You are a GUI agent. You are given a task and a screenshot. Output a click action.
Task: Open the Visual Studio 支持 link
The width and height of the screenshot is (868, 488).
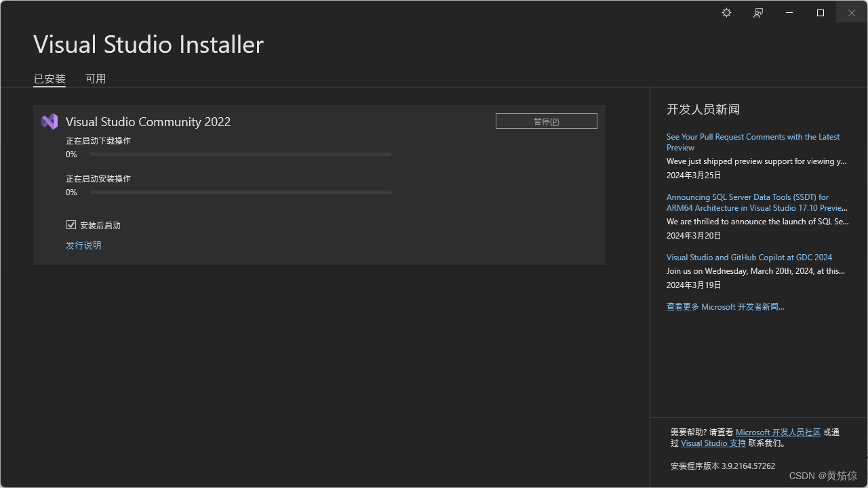pos(713,443)
